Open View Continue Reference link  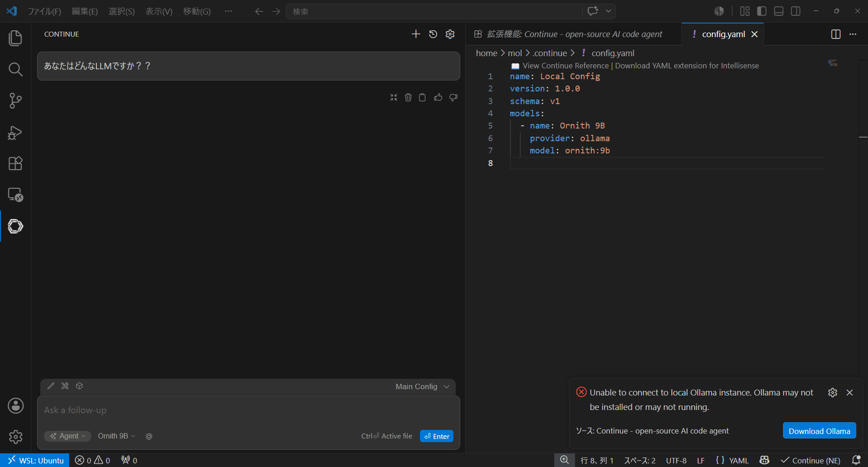tap(566, 66)
